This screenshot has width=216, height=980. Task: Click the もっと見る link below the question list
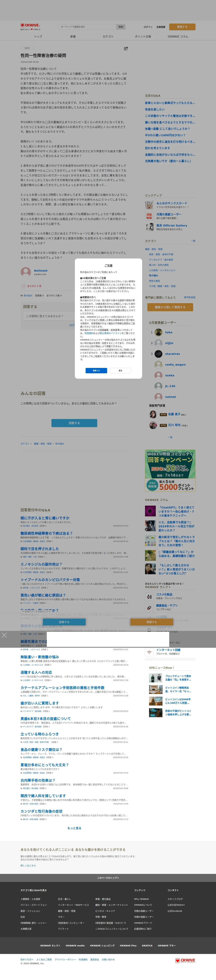tap(74, 828)
